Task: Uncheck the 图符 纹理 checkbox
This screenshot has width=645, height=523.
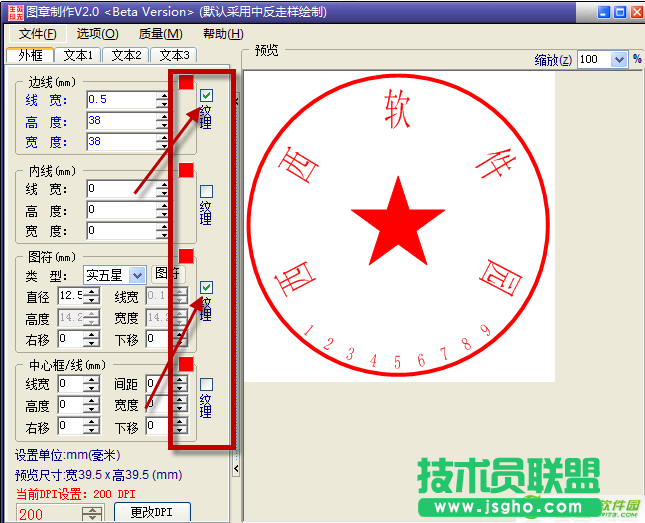Action: [206, 287]
